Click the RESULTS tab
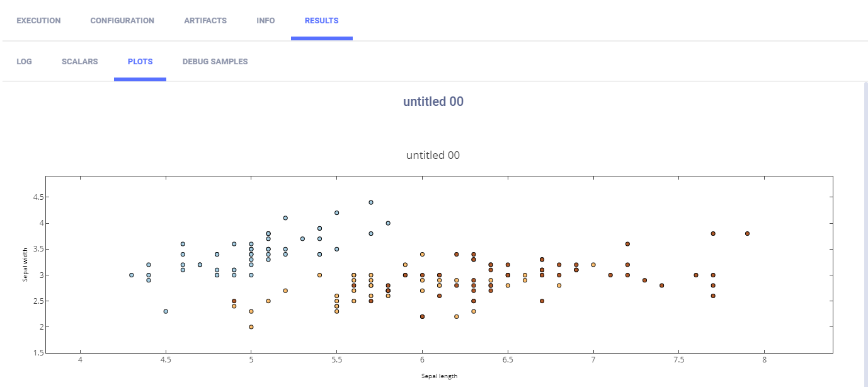 pyautogui.click(x=321, y=21)
